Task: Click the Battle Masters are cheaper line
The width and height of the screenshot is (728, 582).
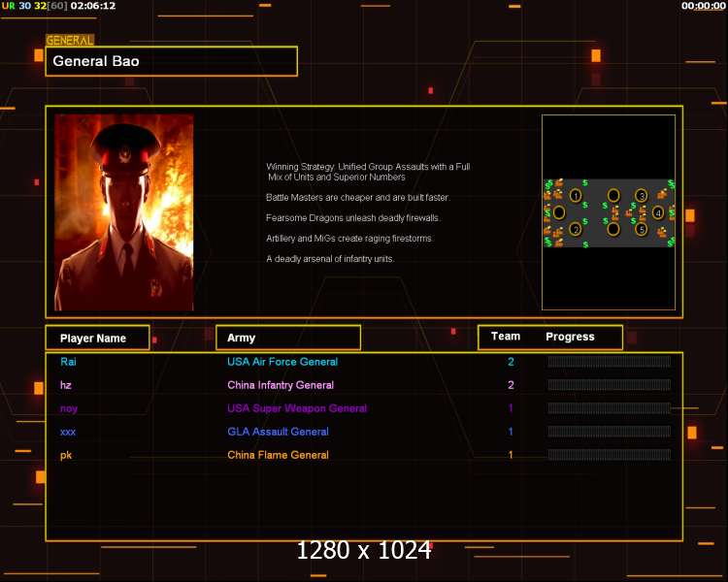Action: (x=358, y=197)
